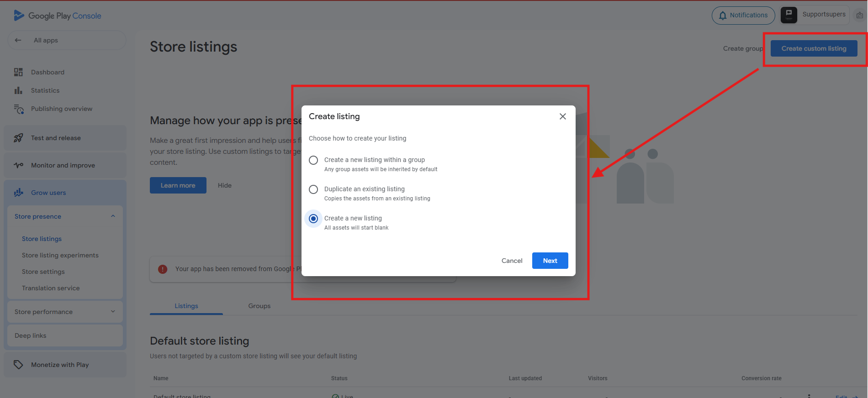Cancel the Create listing dialog
Screen dimensions: 868x398
click(512, 261)
